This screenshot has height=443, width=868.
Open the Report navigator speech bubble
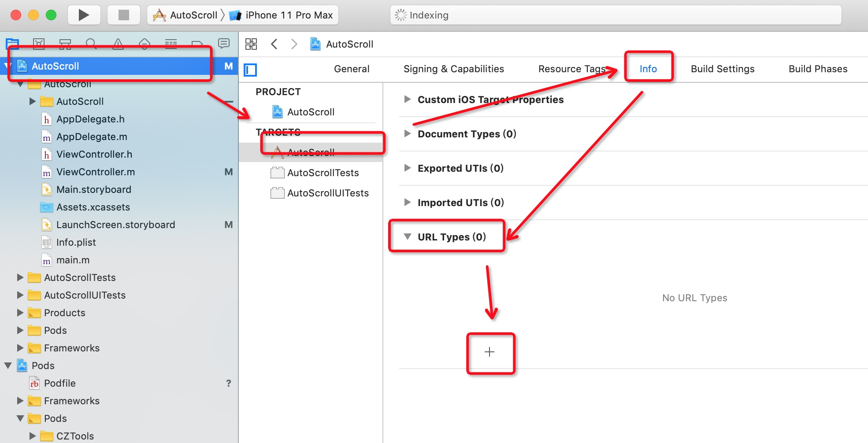pyautogui.click(x=224, y=44)
